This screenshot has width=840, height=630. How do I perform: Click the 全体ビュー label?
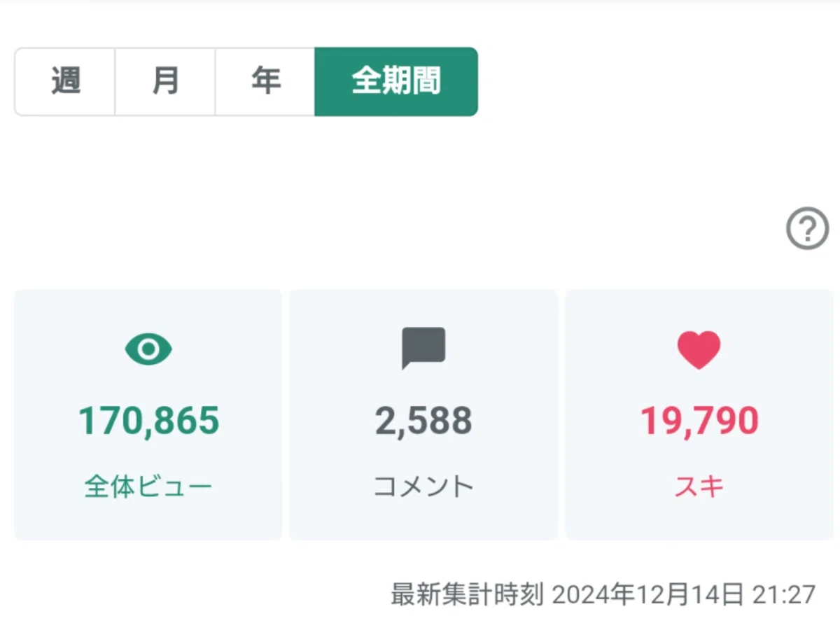(x=148, y=486)
